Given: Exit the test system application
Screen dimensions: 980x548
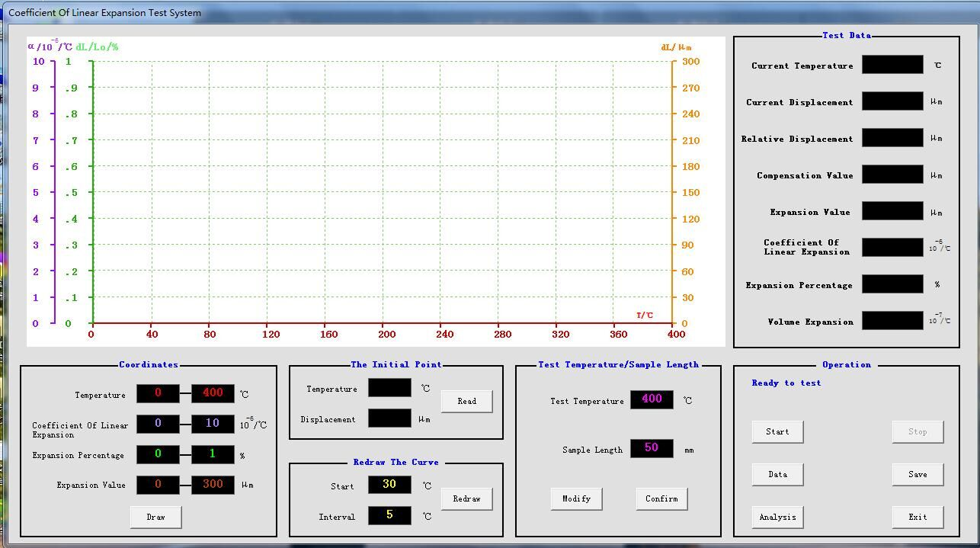Looking at the screenshot, I should [918, 517].
